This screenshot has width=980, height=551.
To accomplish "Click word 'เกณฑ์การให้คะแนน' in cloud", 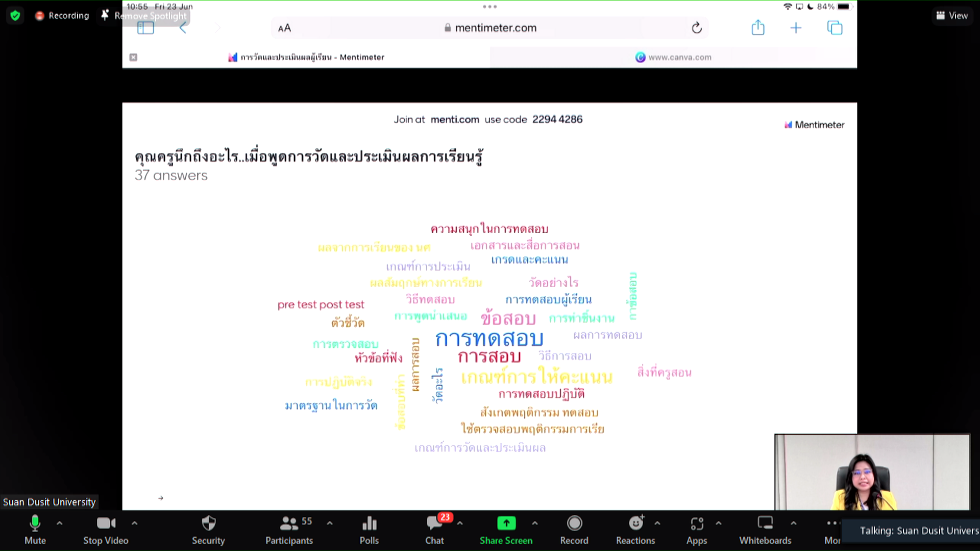I will (x=536, y=377).
